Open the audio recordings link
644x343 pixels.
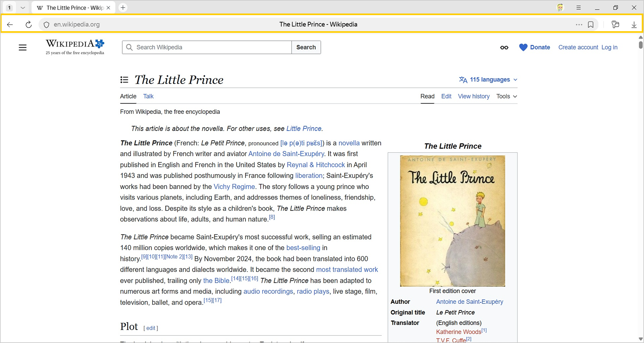tap(268, 292)
